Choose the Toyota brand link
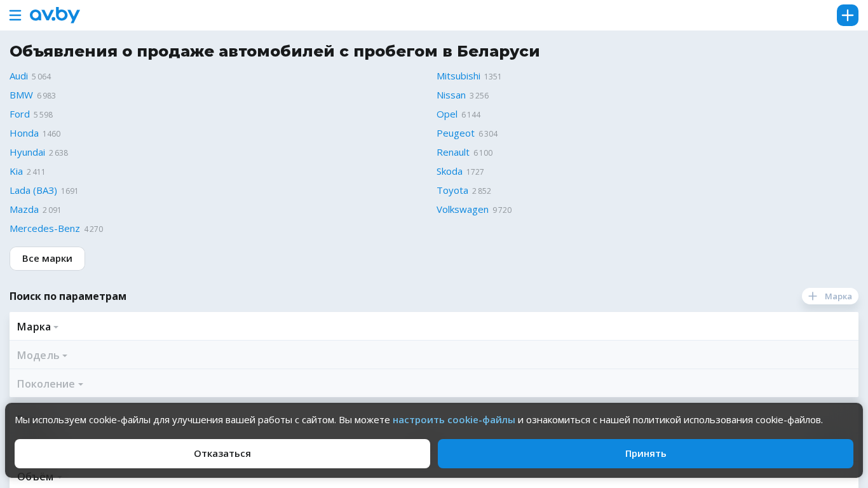The width and height of the screenshot is (868, 488). point(452,191)
